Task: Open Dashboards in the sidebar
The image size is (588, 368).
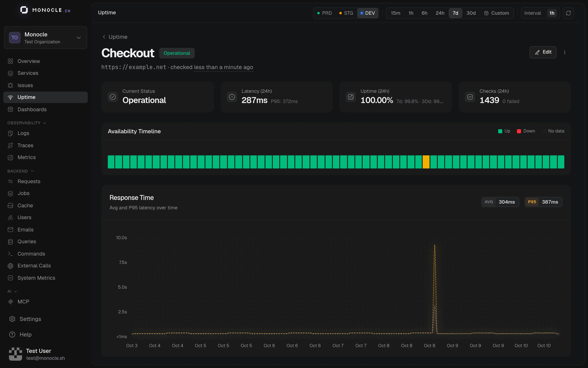Action: 46,109
